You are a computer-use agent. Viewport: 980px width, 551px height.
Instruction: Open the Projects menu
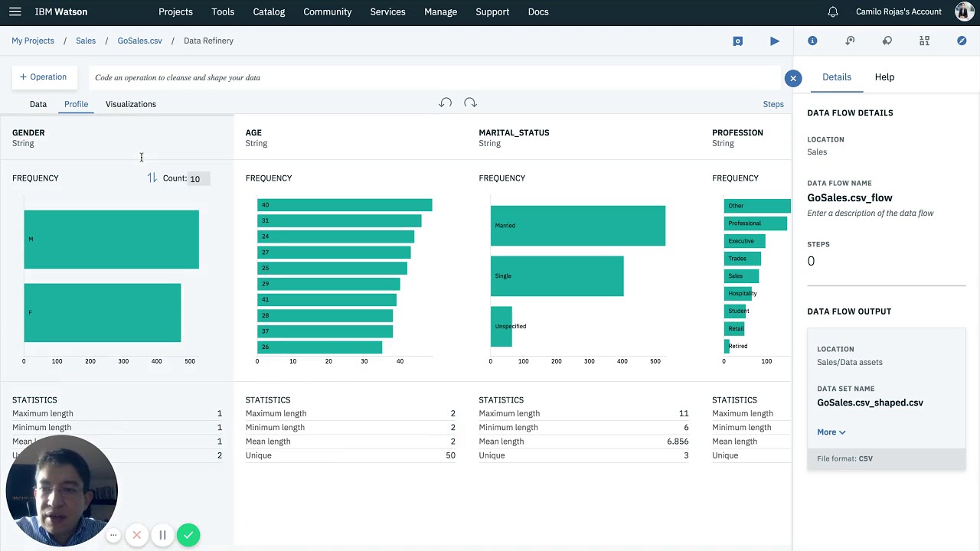coord(175,11)
